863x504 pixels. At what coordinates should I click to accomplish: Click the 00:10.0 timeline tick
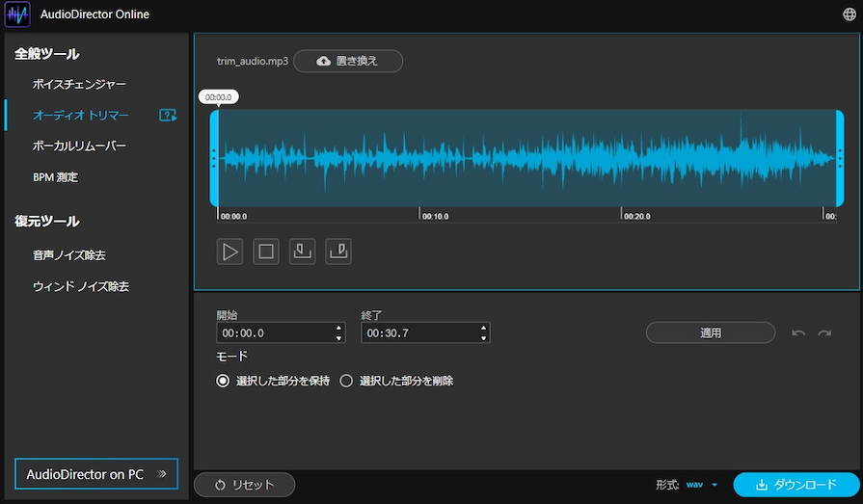click(x=434, y=216)
